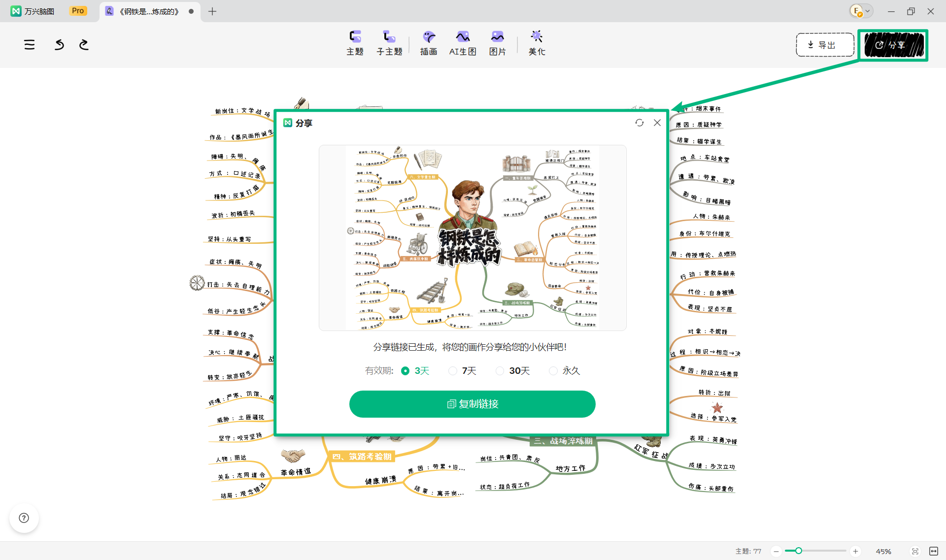Click the 万兴脑图 home tab
946x560 pixels.
point(33,11)
